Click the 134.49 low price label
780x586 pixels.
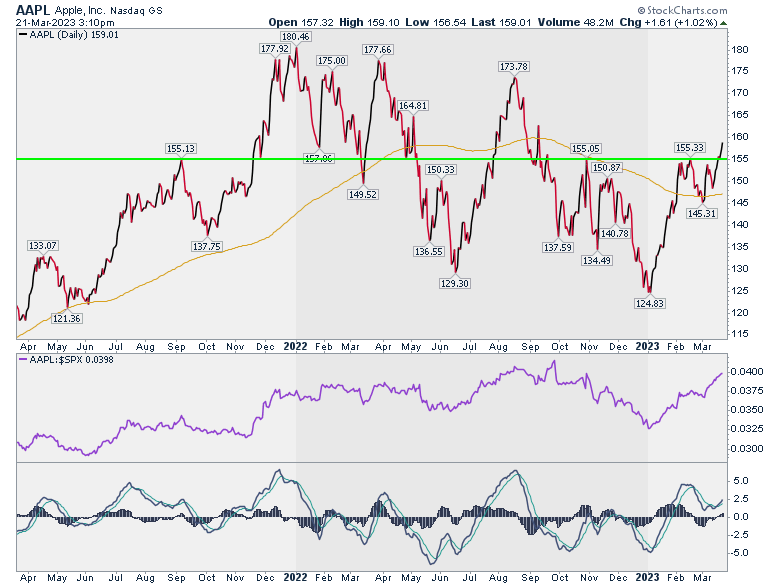coord(596,260)
